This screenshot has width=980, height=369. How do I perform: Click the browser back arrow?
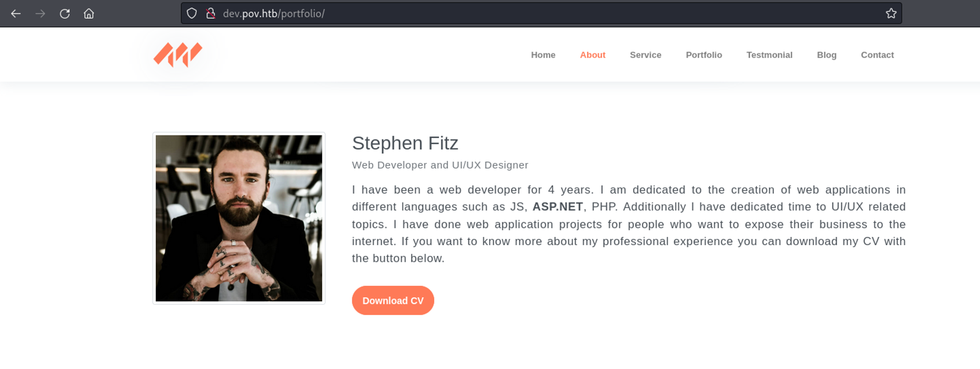pos(16,14)
